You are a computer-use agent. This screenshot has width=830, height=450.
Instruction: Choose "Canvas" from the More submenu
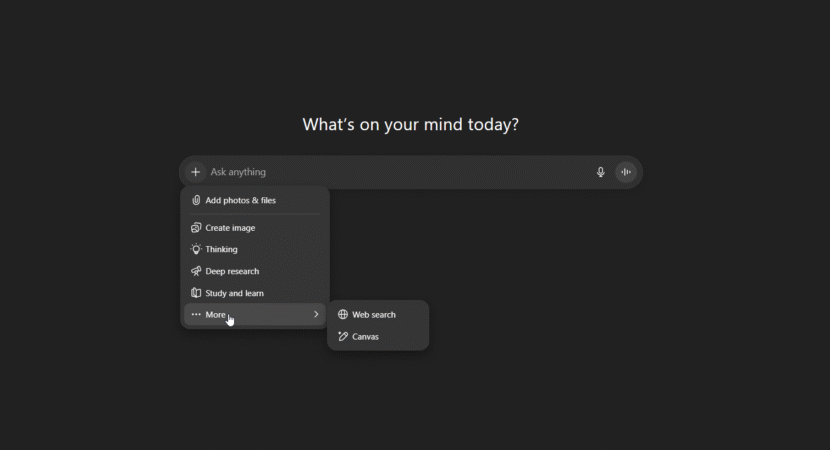pyautogui.click(x=366, y=337)
